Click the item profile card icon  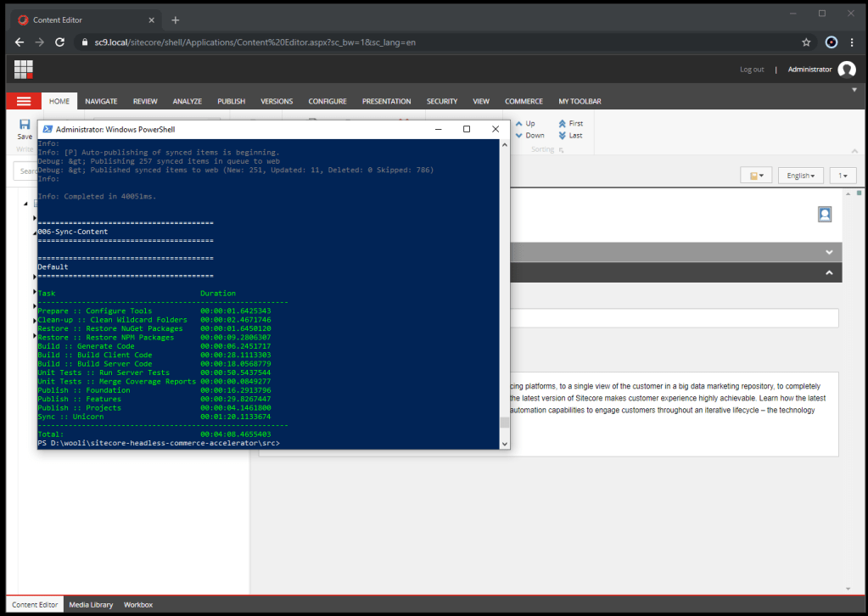pyautogui.click(x=824, y=215)
